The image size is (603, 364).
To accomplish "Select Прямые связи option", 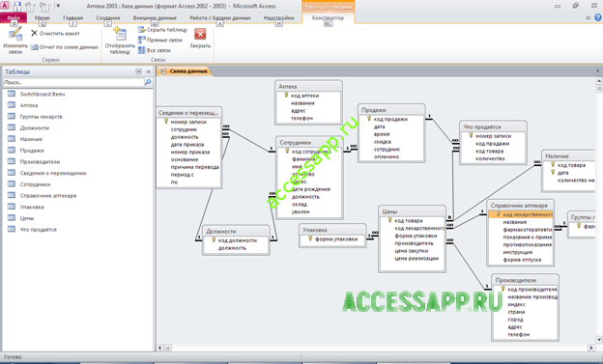I will (x=160, y=40).
